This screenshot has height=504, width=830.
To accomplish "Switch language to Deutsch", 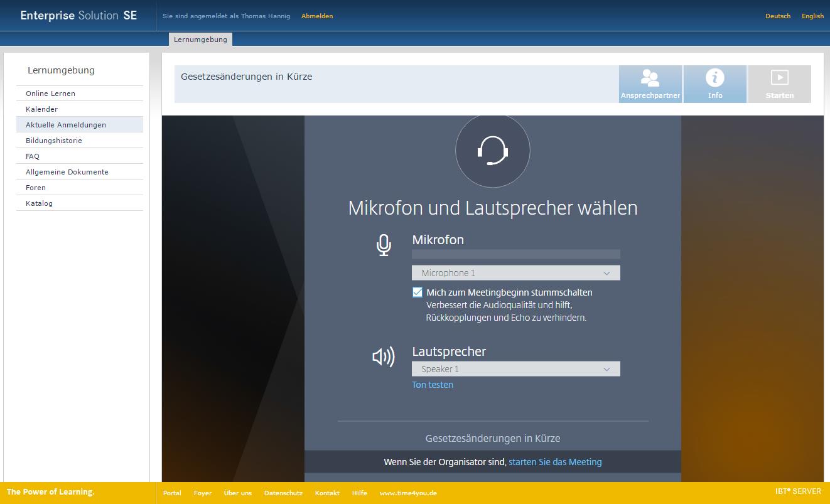I will [778, 16].
